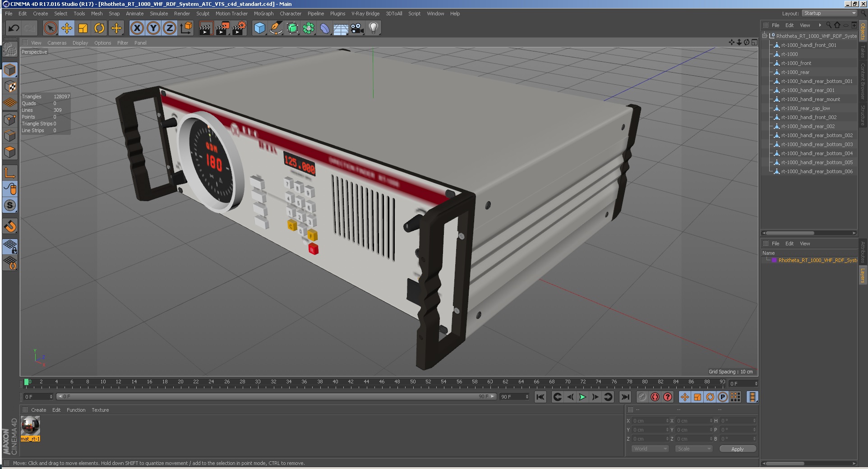Select the Rotate tool
The height and width of the screenshot is (469, 868).
tap(99, 28)
